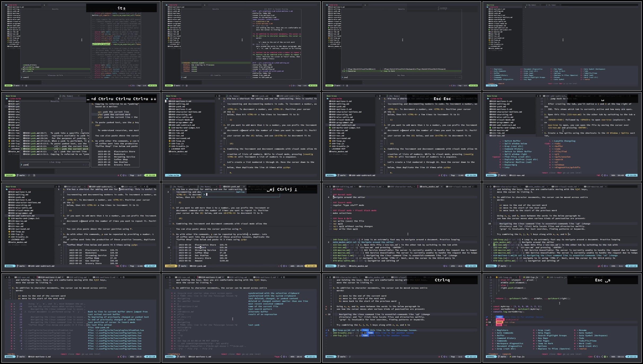Choose Registers in 150-lsp.js which-key panel
This screenshot has width=643, height=364.
pos(502,330)
